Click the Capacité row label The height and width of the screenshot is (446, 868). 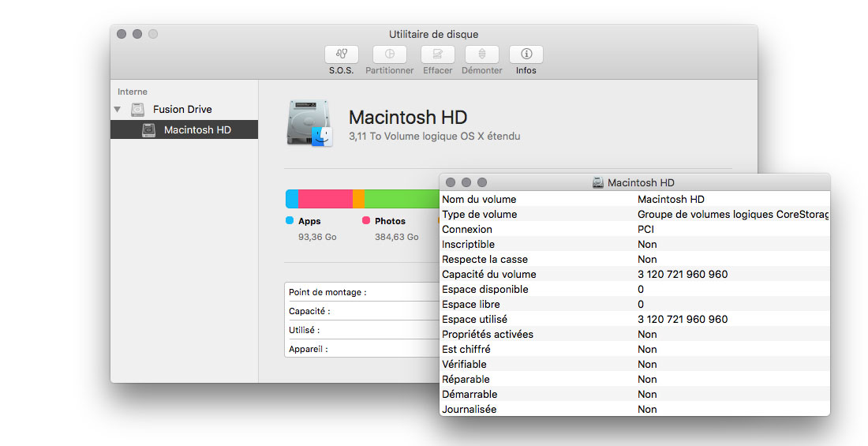pos(309,311)
